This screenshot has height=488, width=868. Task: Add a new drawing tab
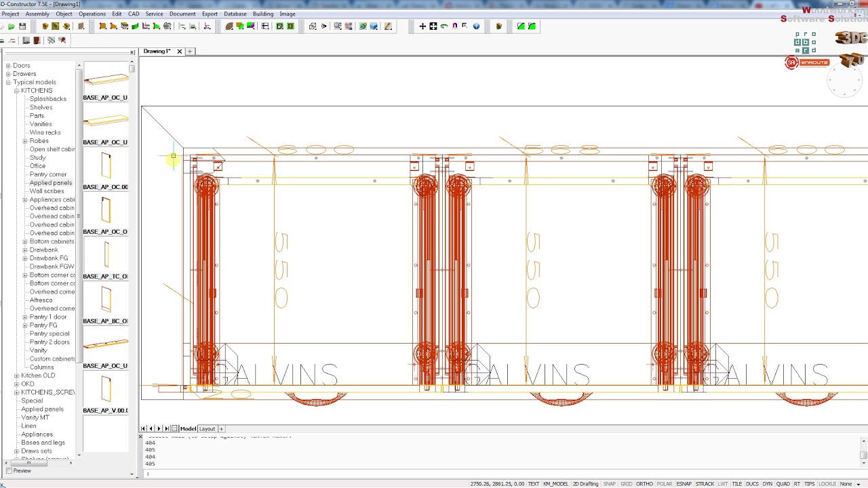(190, 52)
